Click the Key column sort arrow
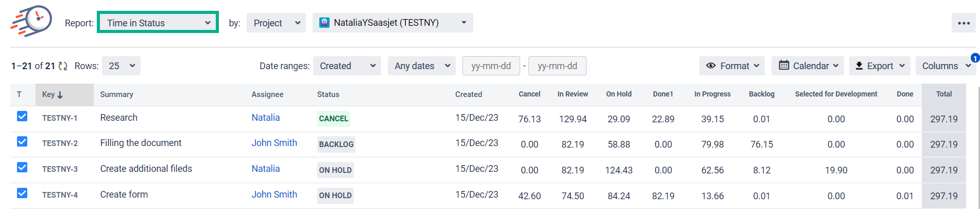 pos(60,95)
